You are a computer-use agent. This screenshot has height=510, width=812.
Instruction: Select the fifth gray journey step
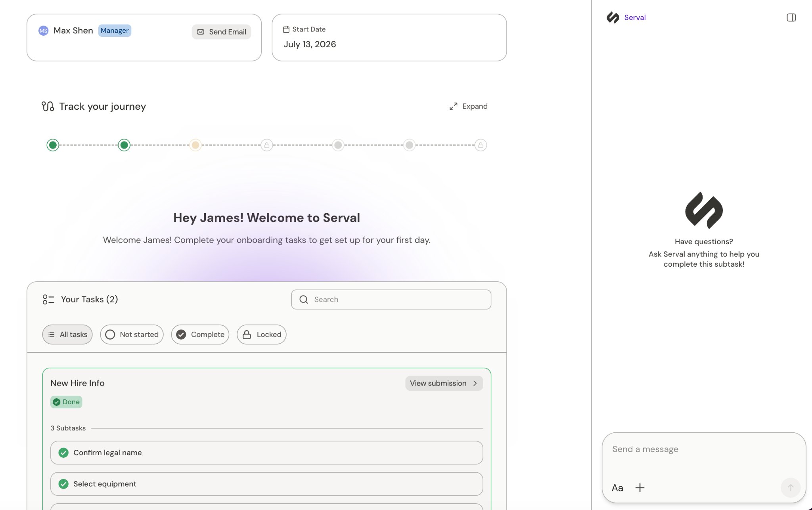coord(338,145)
